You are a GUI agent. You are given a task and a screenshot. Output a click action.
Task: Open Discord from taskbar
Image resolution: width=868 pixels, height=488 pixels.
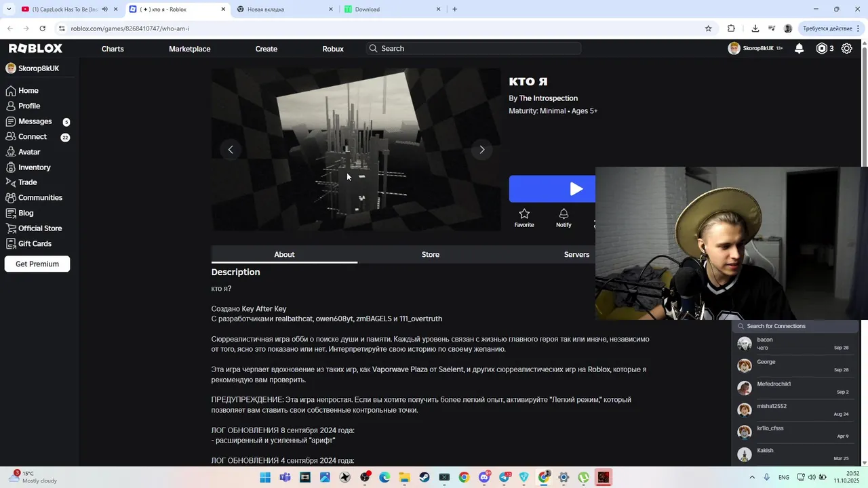484,477
